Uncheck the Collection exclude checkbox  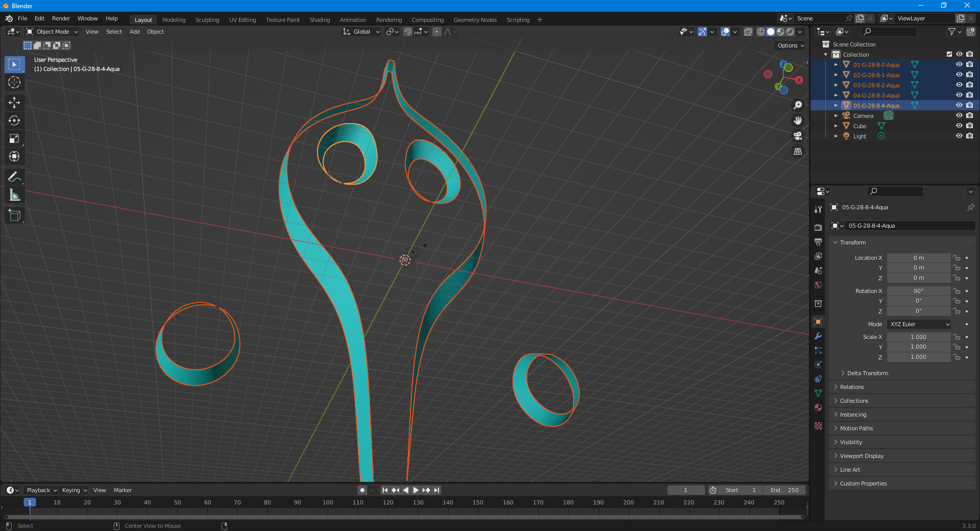949,54
